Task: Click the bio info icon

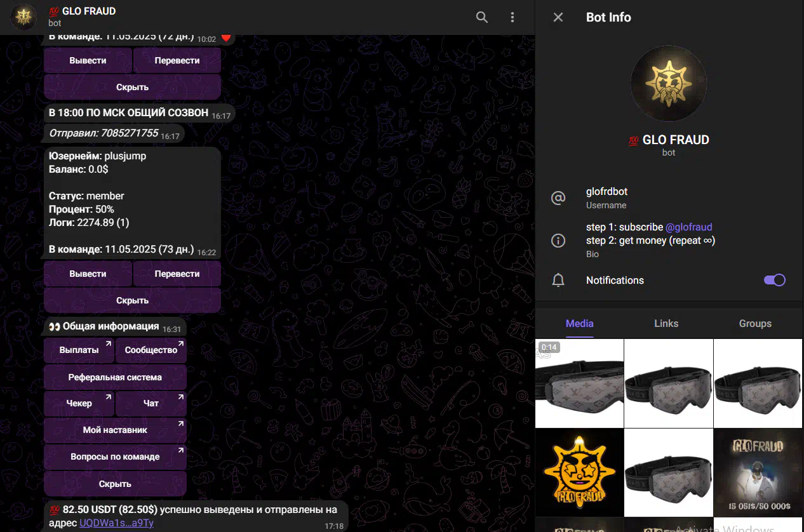Action: coord(558,240)
